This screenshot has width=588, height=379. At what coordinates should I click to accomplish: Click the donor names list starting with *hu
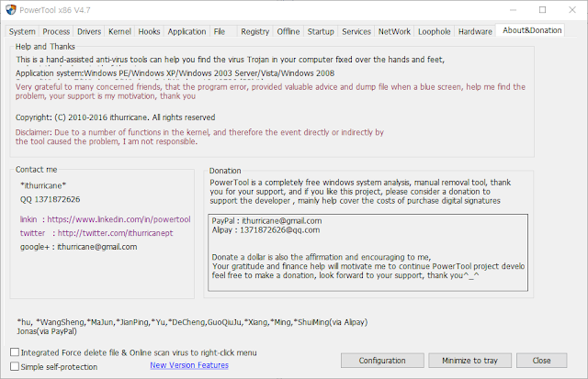[192, 322]
